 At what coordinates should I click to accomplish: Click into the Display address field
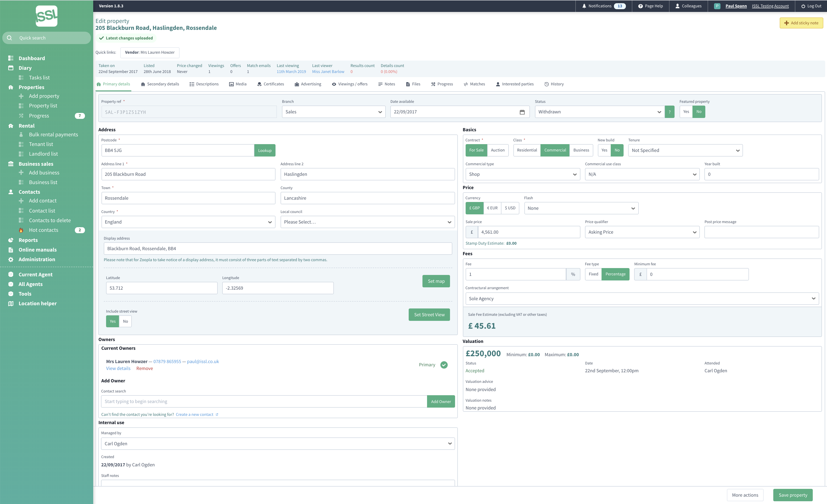[278, 249]
